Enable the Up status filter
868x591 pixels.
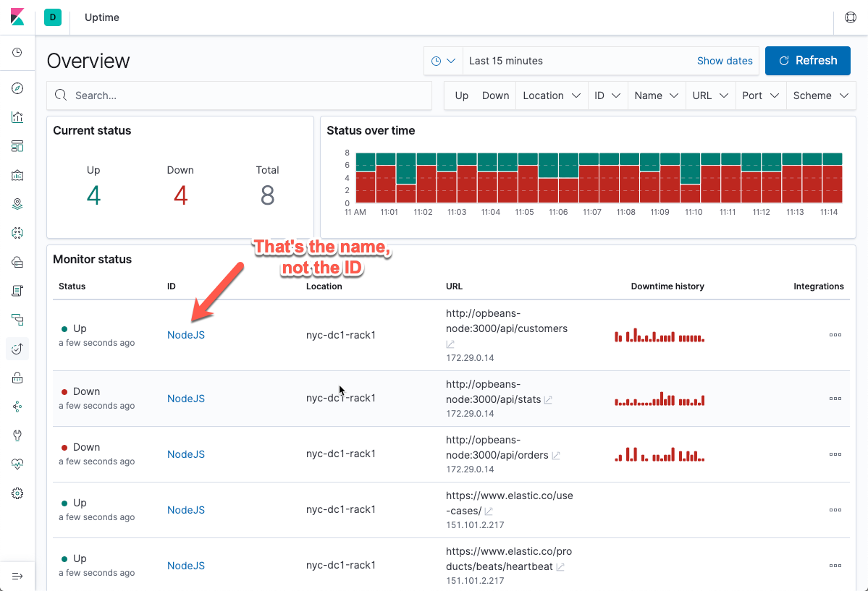click(x=461, y=95)
